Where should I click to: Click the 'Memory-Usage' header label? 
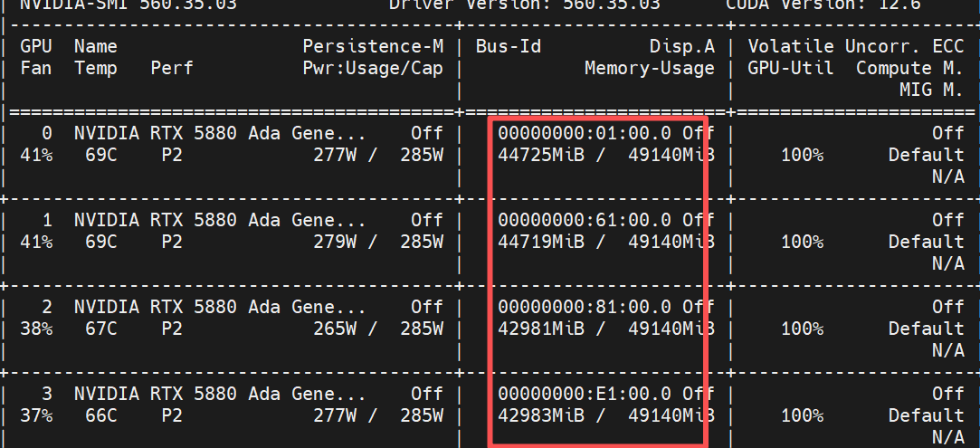[650, 68]
